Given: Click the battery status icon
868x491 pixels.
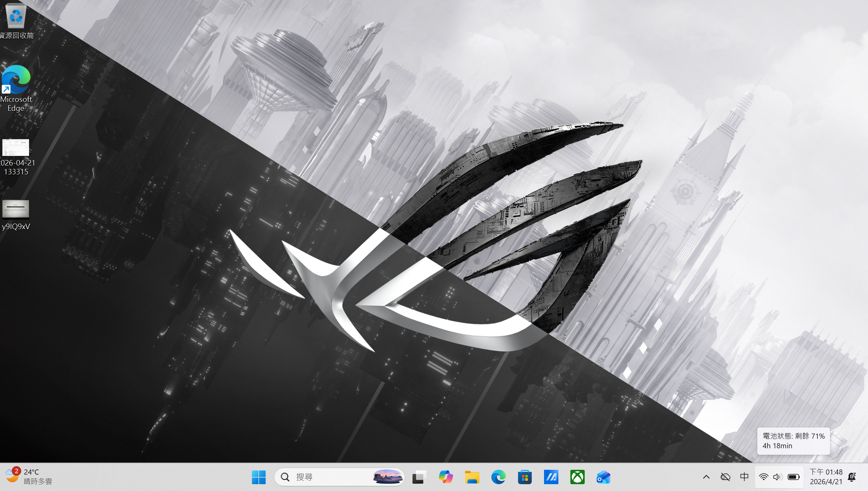Looking at the screenshot, I should (x=793, y=477).
